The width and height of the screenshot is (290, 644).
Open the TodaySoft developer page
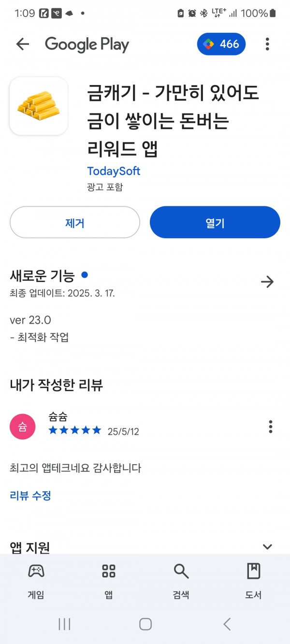114,171
